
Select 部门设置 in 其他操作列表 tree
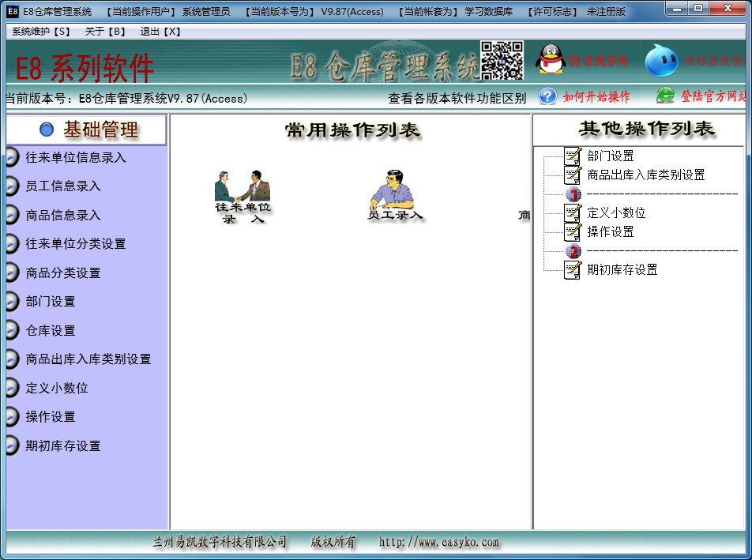611,156
